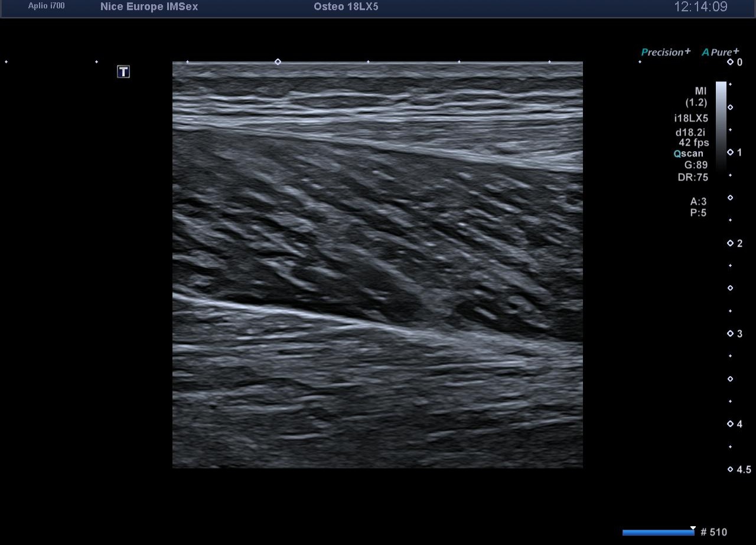This screenshot has height=545, width=756.
Task: Click the T transducer orientation icon
Action: [123, 72]
